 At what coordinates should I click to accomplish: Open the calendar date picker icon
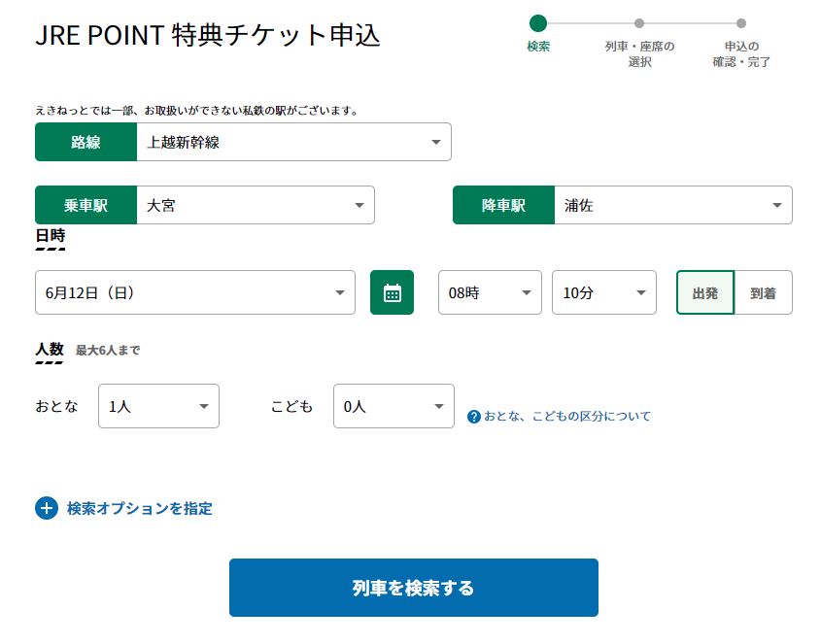(392, 292)
